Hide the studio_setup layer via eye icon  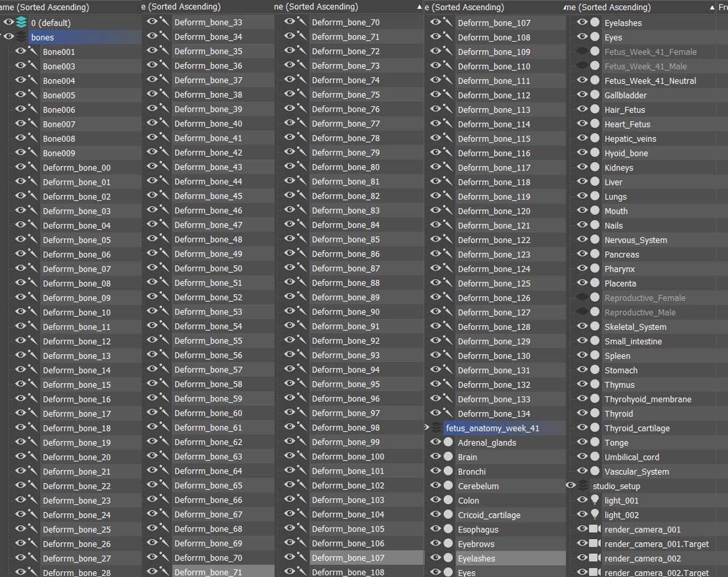pyautogui.click(x=570, y=485)
